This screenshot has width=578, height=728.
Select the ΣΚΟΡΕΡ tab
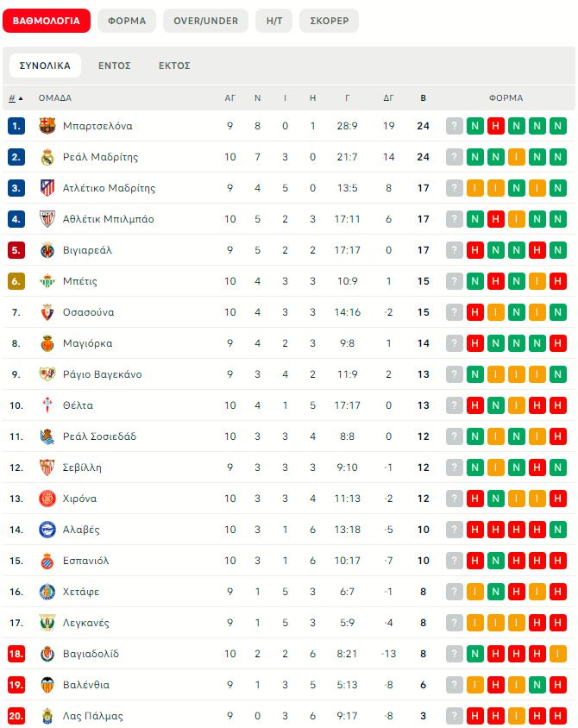(x=329, y=21)
